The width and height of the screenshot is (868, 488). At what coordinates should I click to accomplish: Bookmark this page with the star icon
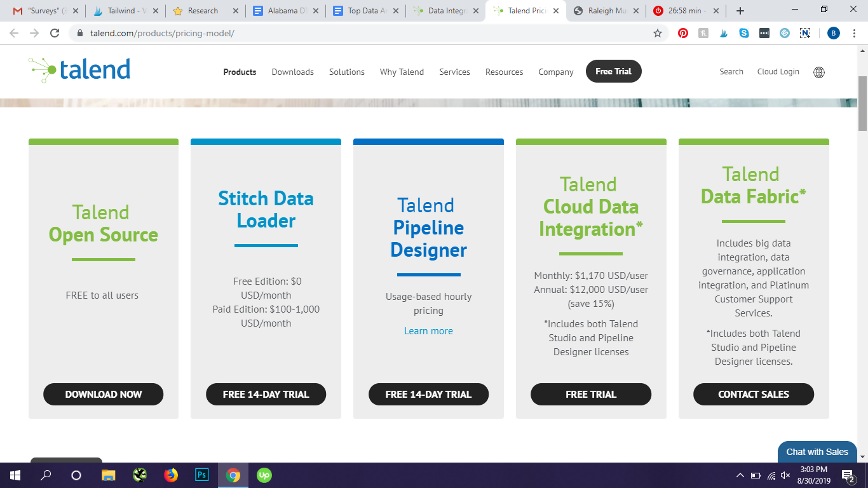(x=658, y=33)
